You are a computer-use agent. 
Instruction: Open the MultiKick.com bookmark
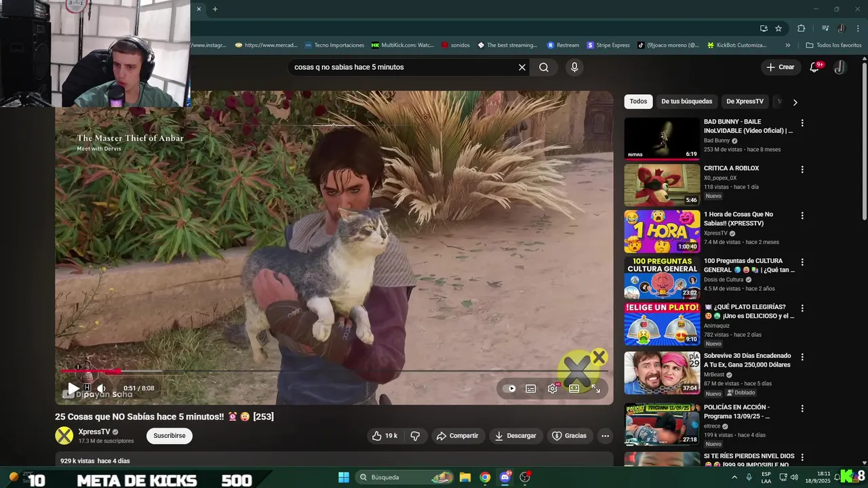pyautogui.click(x=403, y=45)
